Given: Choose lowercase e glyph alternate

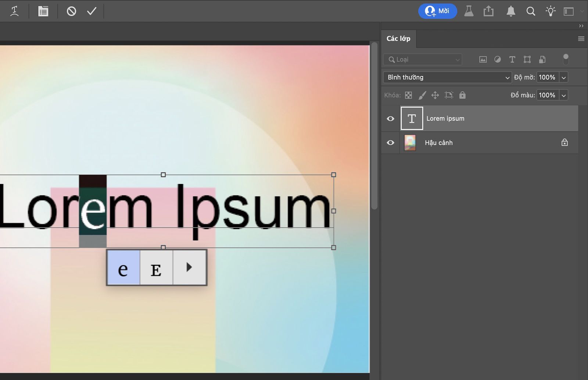Looking at the screenshot, I should tap(123, 267).
